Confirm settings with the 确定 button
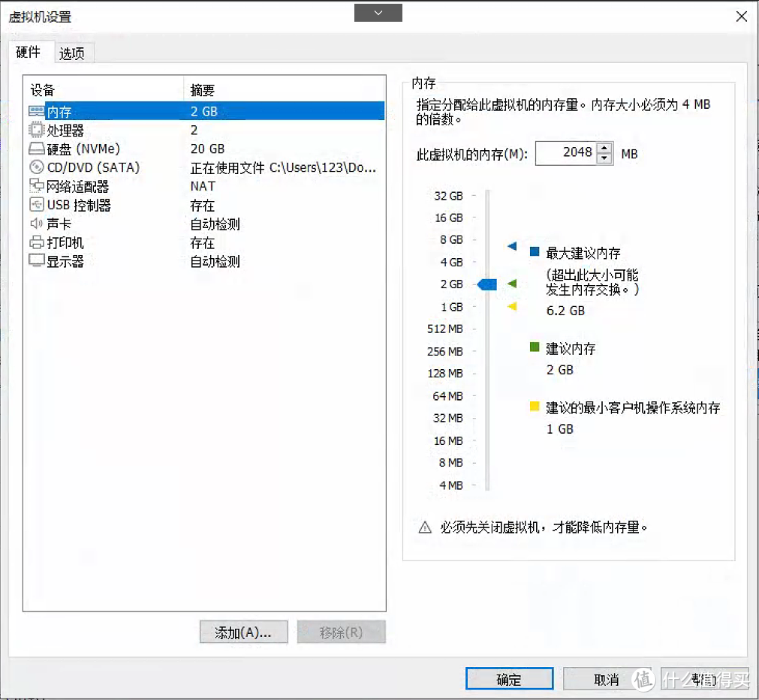 [x=509, y=679]
